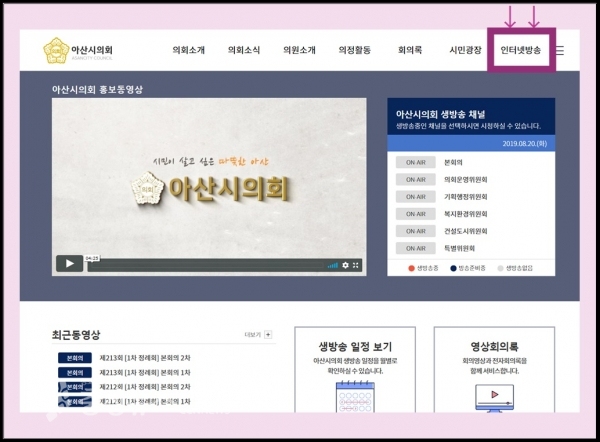Open the 회의록 menu item
The width and height of the screenshot is (600, 442).
tap(410, 50)
